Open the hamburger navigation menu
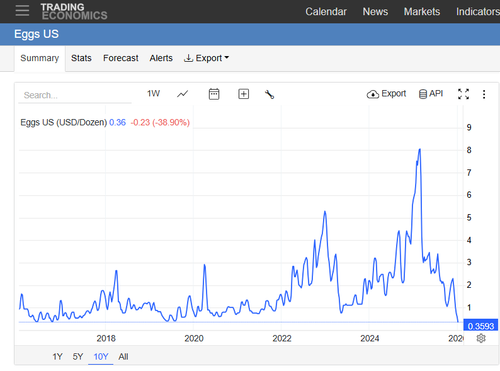The width and height of the screenshot is (500, 371). (x=22, y=11)
